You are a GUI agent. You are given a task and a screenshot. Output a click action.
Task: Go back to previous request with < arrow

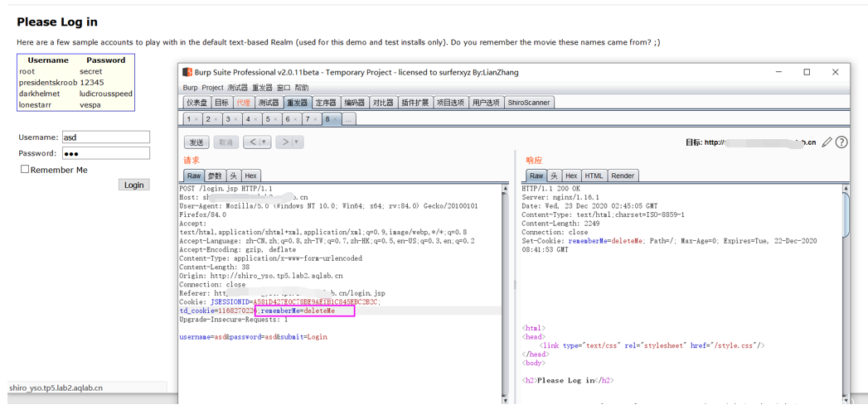(x=253, y=142)
